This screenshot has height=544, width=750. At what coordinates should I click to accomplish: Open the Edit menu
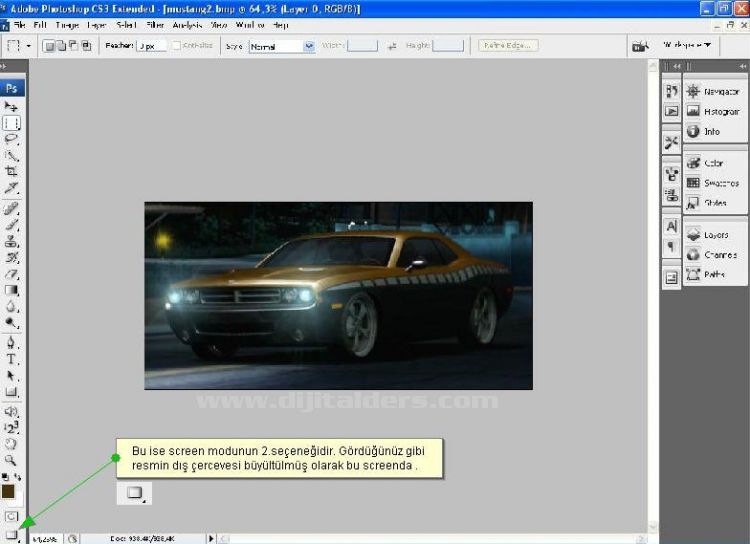click(x=40, y=25)
